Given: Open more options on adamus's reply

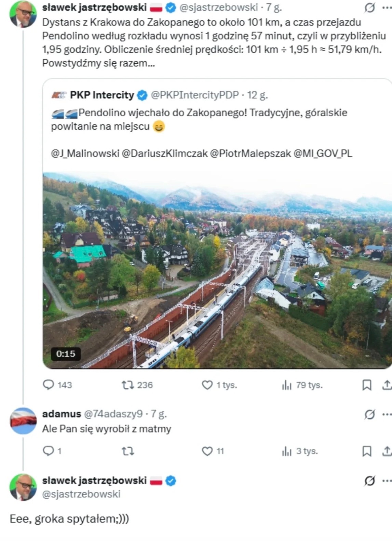Looking at the screenshot, I should tap(387, 414).
